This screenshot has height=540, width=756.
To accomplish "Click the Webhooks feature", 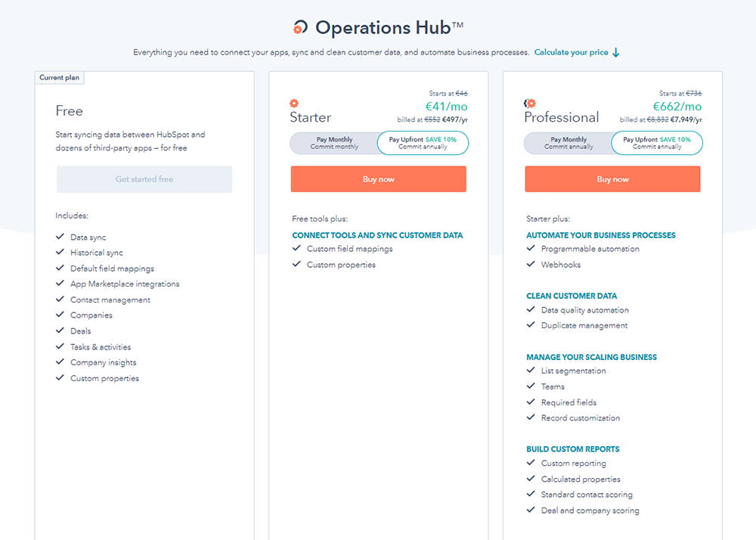I will click(561, 265).
